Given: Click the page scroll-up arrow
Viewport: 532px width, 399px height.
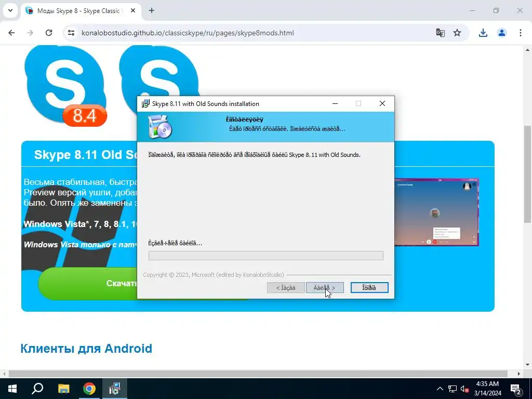Looking at the screenshot, I should 528,50.
